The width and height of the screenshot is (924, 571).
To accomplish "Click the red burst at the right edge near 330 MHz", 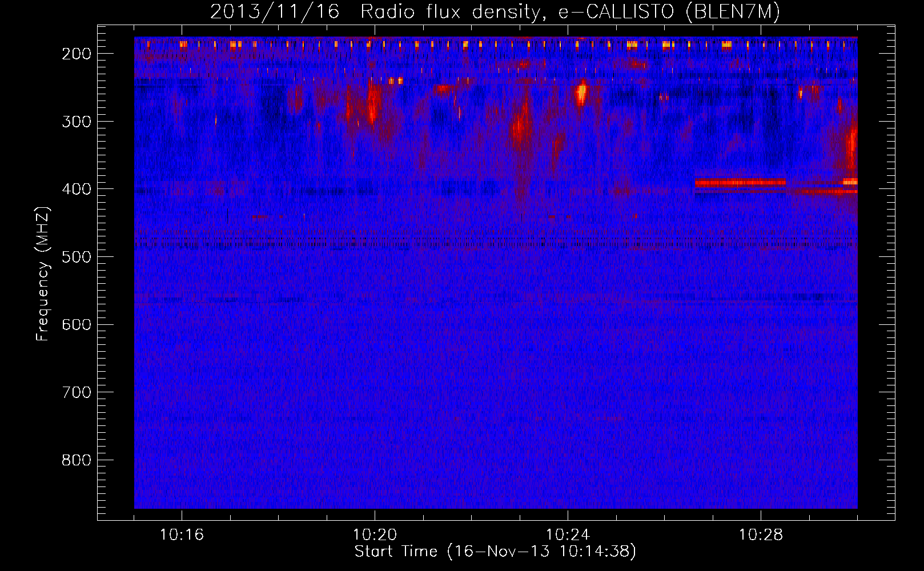I will (x=851, y=147).
